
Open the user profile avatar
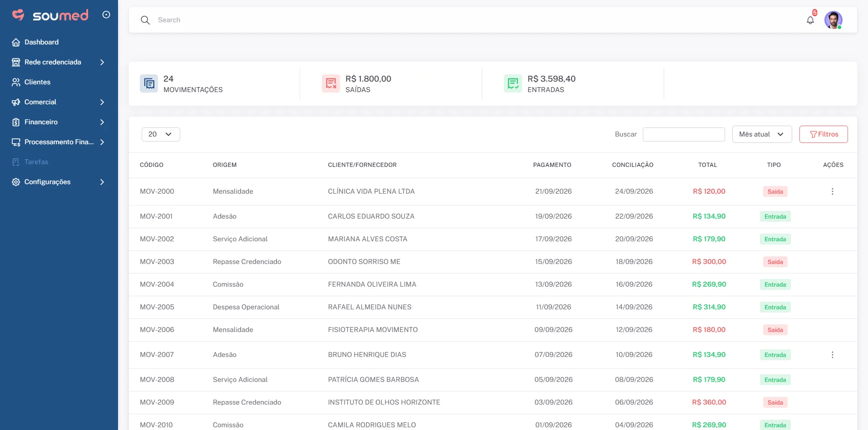833,20
